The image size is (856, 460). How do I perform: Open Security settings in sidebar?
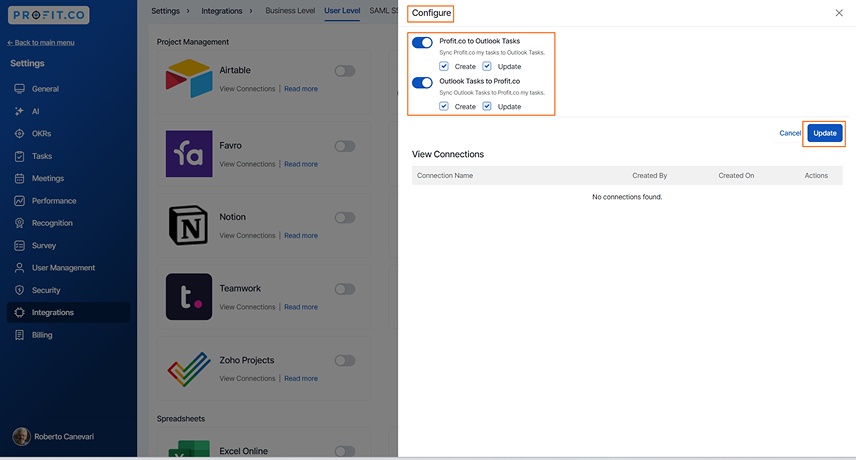coord(46,290)
